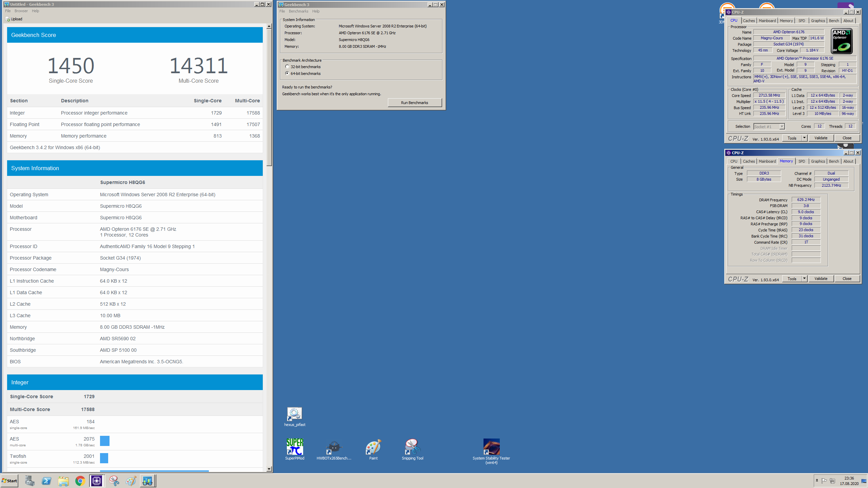Switch to Geekbench via its taskbar icon

coord(147,481)
